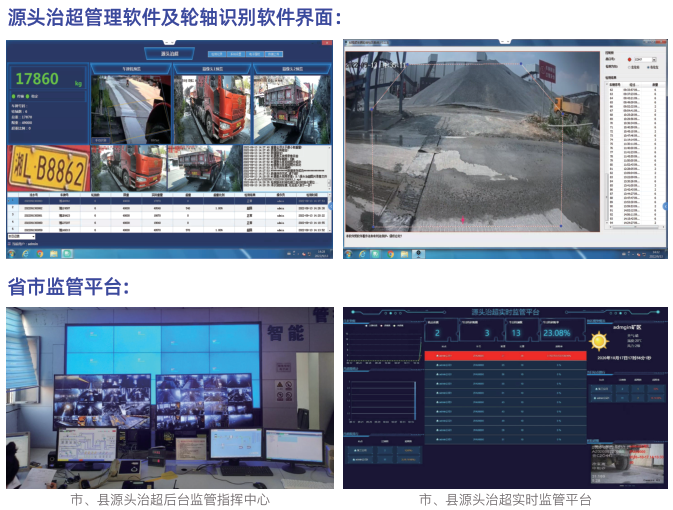Image resolution: width=673 pixels, height=510 pixels.
Task: Click dashboard stat card showing 3
Action: (480, 331)
